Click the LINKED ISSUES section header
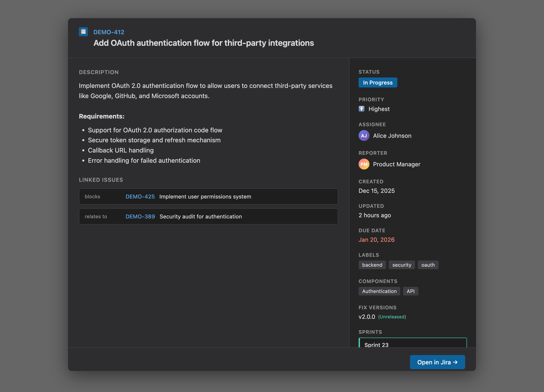544x392 pixels. coord(101,180)
